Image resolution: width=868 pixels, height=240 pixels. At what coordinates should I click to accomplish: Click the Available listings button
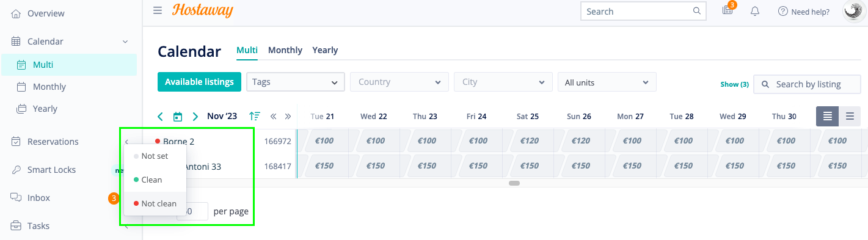[x=199, y=82]
